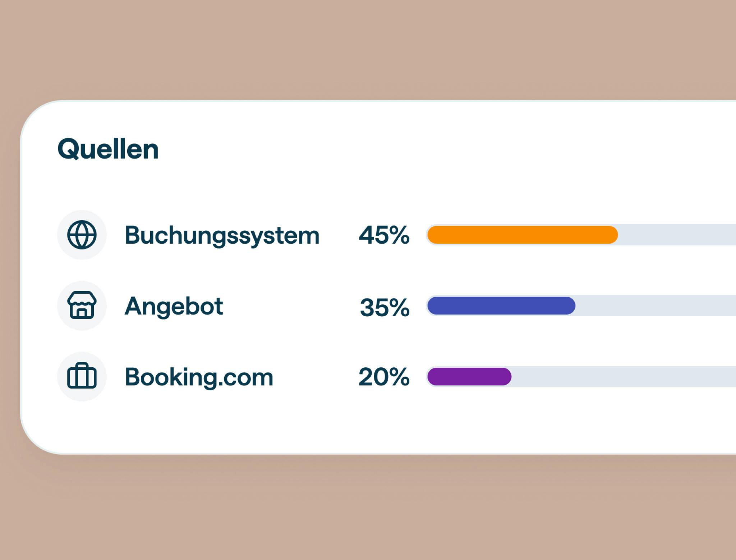Select the Angebot source label
This screenshot has width=736, height=560.
[174, 306]
